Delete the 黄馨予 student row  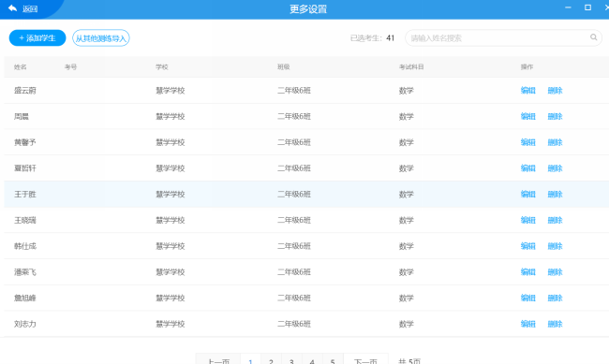(x=555, y=142)
